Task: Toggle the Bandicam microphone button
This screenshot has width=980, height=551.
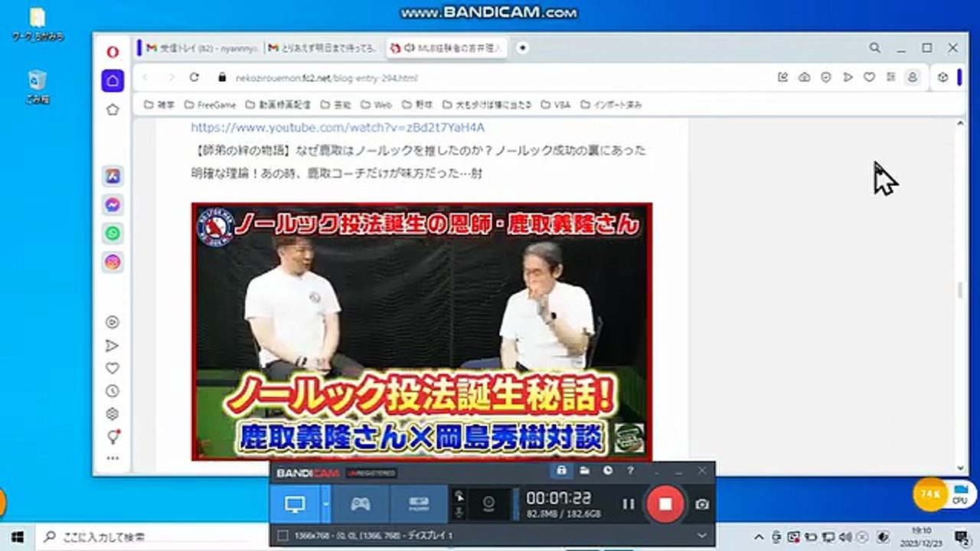Action: point(459,512)
